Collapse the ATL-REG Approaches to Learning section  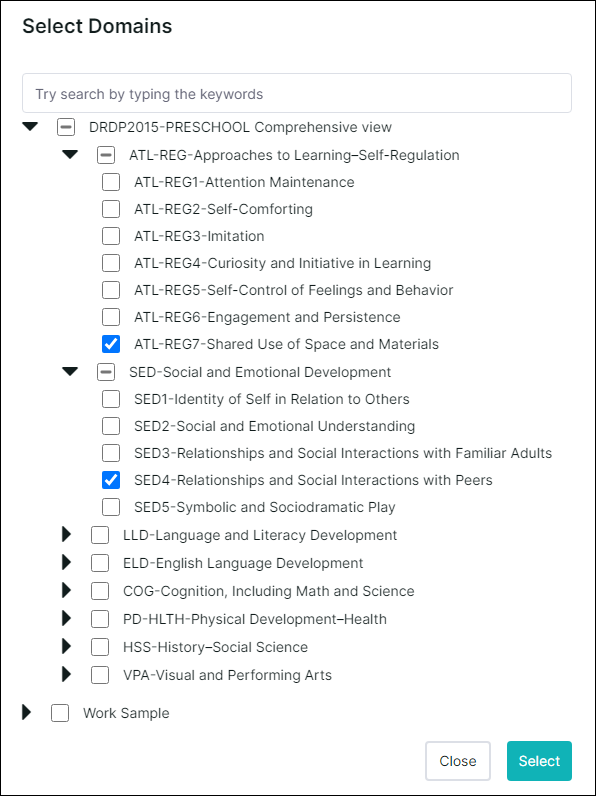70,154
